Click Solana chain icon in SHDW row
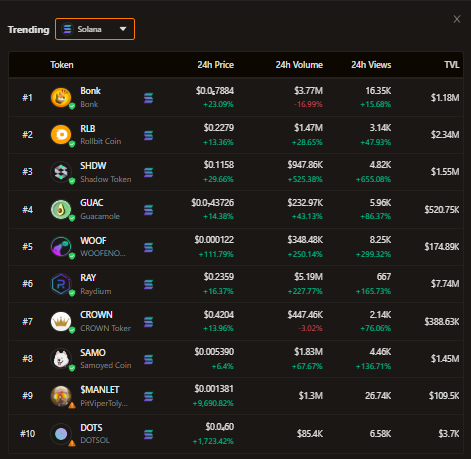The image size is (471, 459). pyautogui.click(x=148, y=172)
